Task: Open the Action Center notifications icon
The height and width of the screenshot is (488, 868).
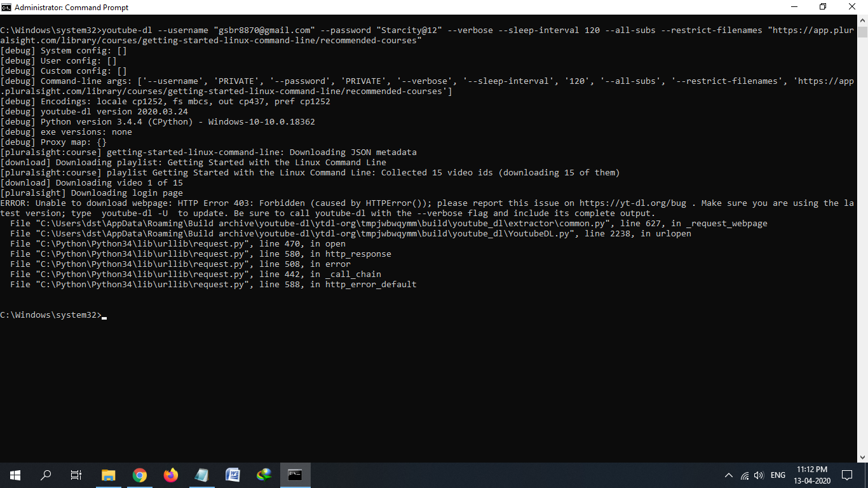Action: [846, 475]
